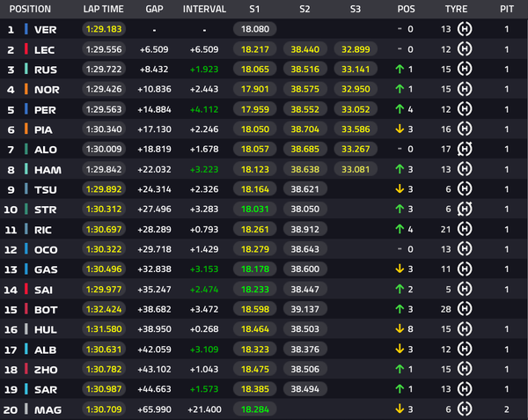Select the INTERVAL column header

204,9
